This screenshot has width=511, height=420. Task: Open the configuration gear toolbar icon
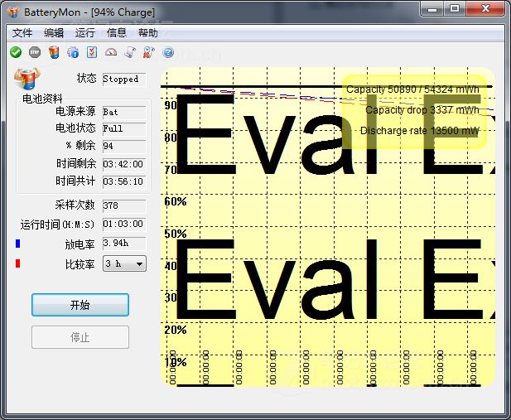[x=73, y=52]
